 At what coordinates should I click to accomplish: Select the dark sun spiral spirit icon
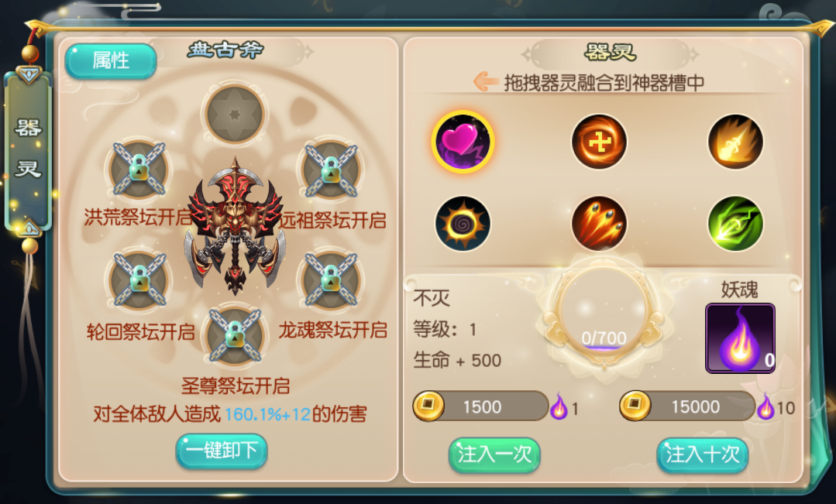pos(463,223)
